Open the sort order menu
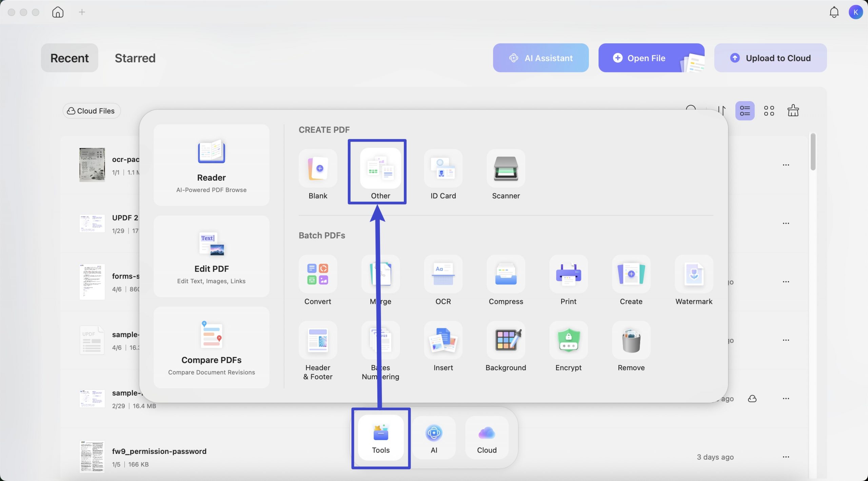This screenshot has width=868, height=481. (x=722, y=111)
